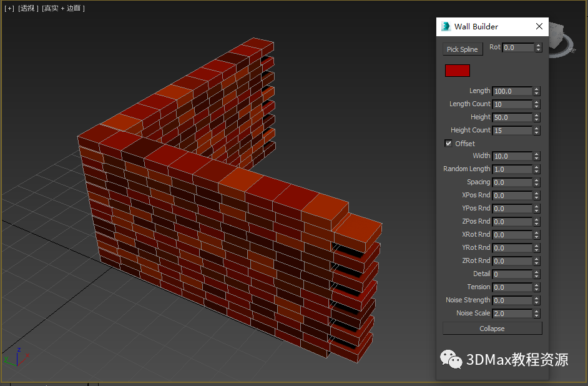Click the Noise Scale spinner arrows
This screenshot has width=588, height=386.
tap(537, 314)
